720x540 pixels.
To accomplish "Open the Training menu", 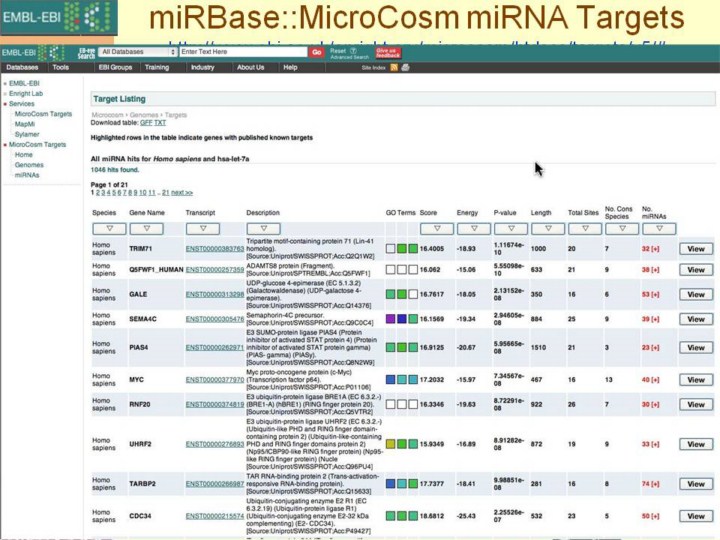I will [156, 67].
